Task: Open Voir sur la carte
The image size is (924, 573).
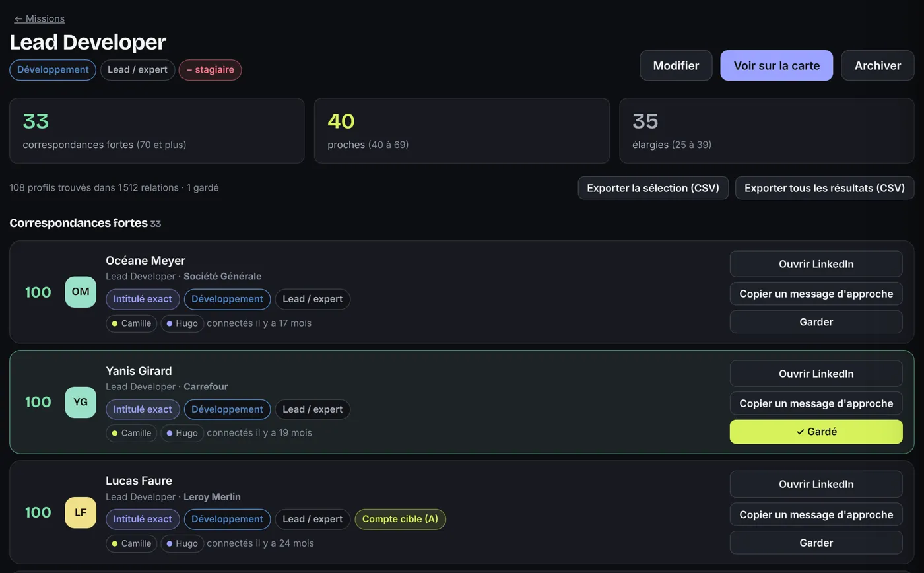Action: [776, 65]
